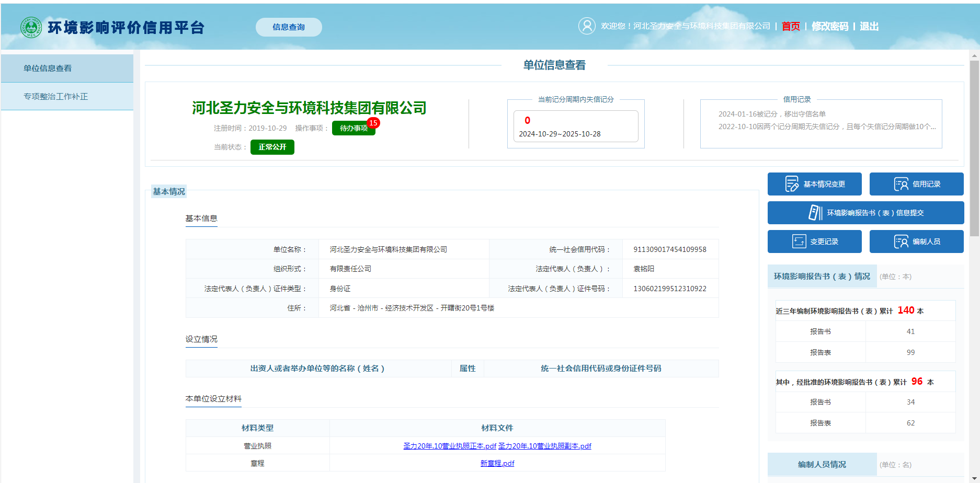Open the 变更记录 button
This screenshot has width=980, height=483.
coord(814,241)
